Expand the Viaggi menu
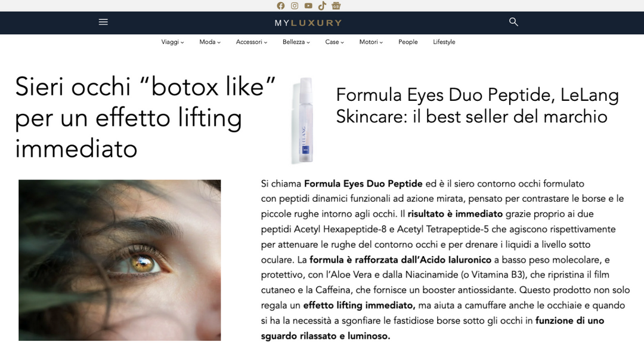 (172, 42)
